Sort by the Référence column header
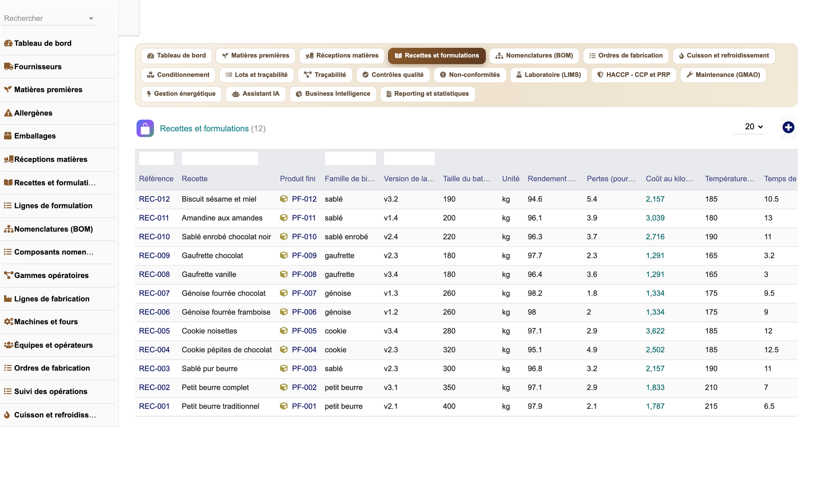 (156, 179)
